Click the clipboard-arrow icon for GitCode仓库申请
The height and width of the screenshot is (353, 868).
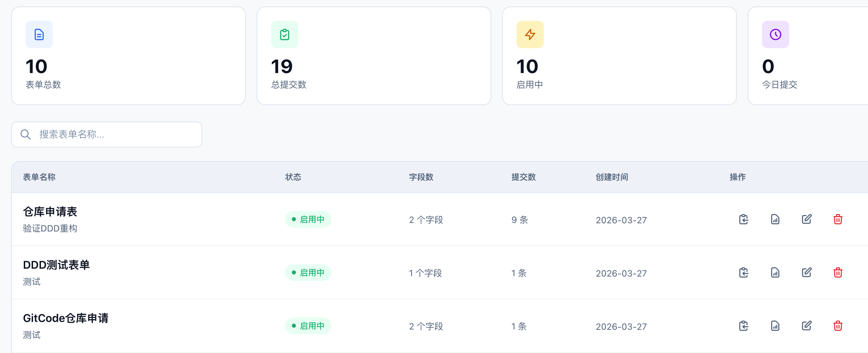(744, 326)
